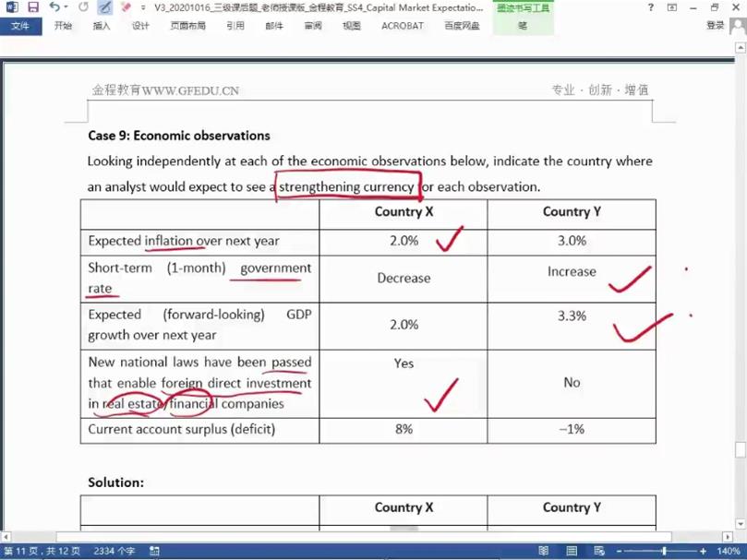Click horizontal scrollbar right arrow
747x560 pixels.
click(x=728, y=537)
